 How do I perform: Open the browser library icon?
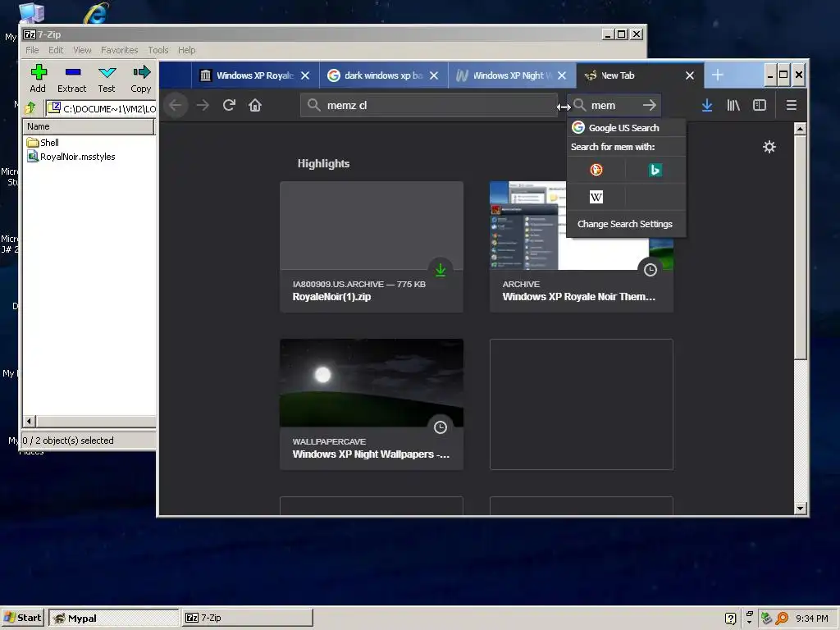click(x=733, y=105)
